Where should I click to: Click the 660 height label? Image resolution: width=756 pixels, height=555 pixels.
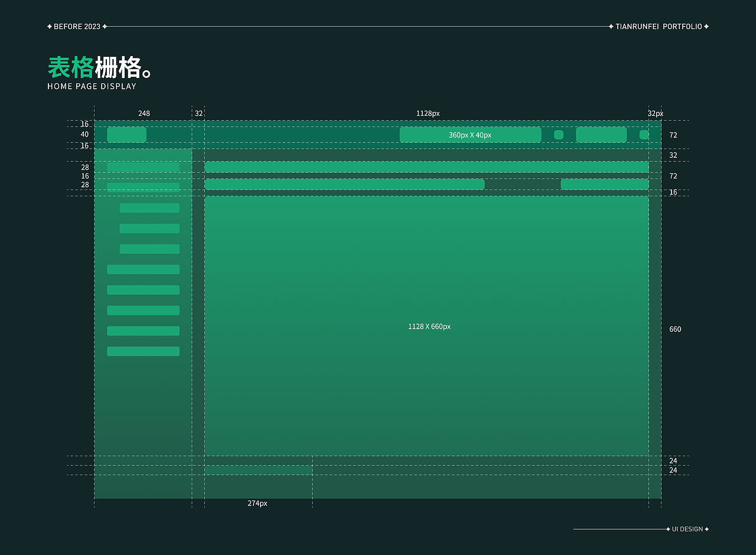click(x=675, y=329)
